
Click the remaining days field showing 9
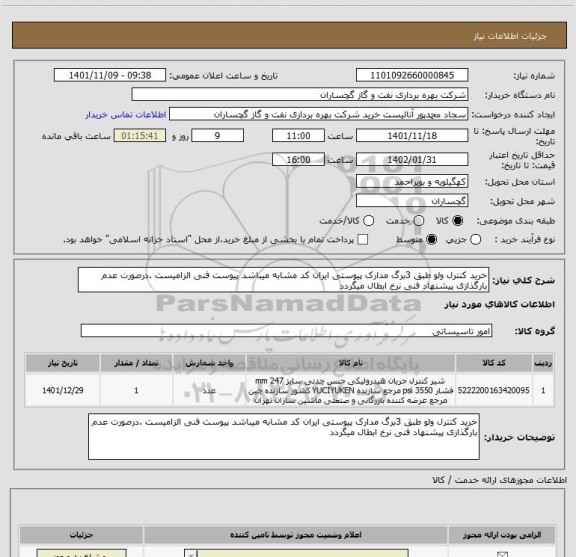[217, 136]
